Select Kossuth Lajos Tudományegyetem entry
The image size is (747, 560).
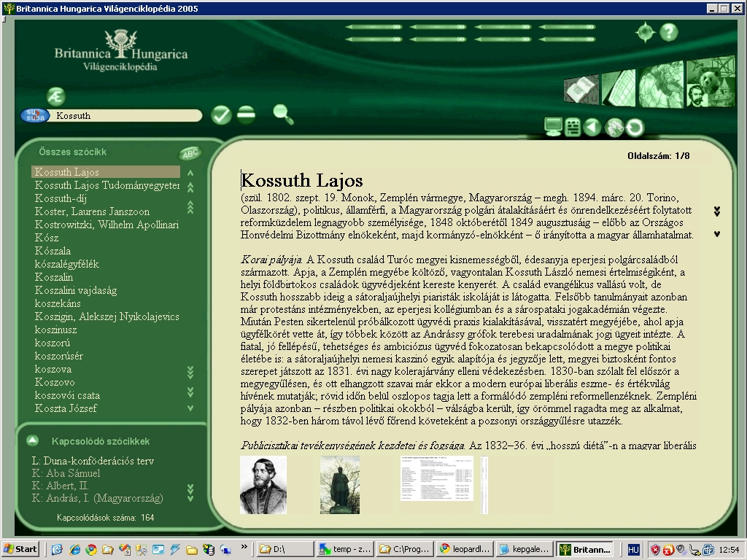[106, 185]
